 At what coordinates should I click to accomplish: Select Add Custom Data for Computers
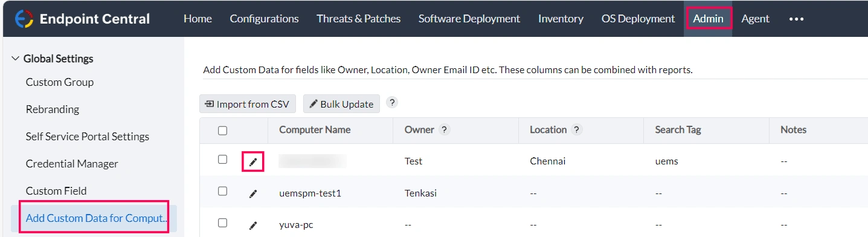97,218
